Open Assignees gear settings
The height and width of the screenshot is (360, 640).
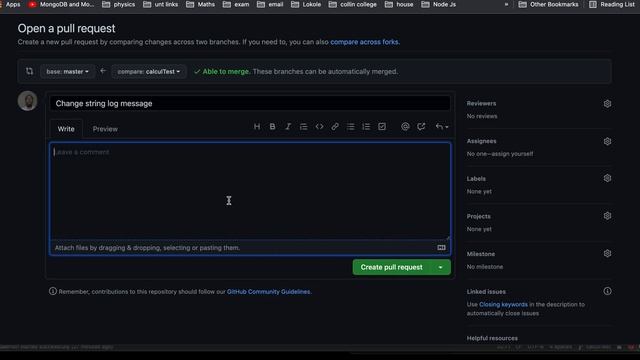pyautogui.click(x=607, y=141)
